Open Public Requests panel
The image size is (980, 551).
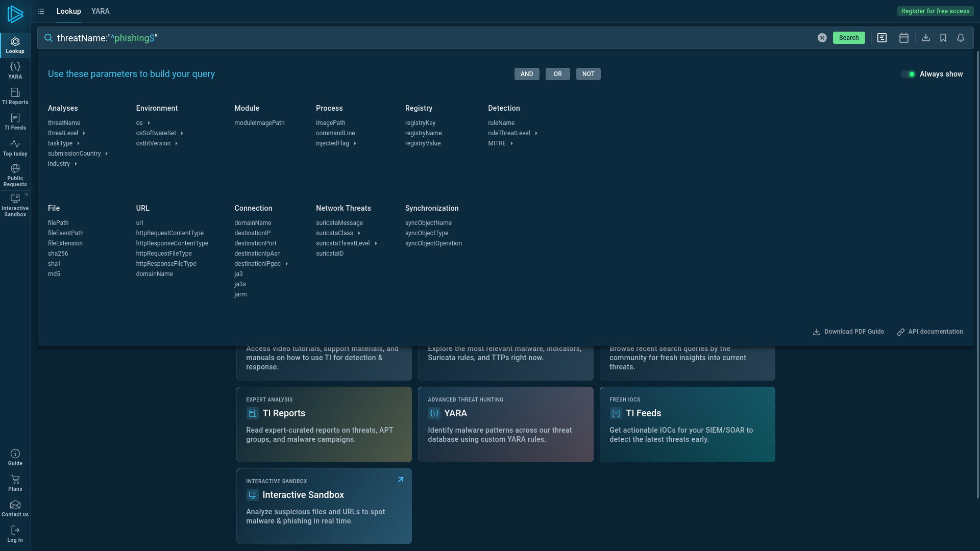click(x=15, y=173)
